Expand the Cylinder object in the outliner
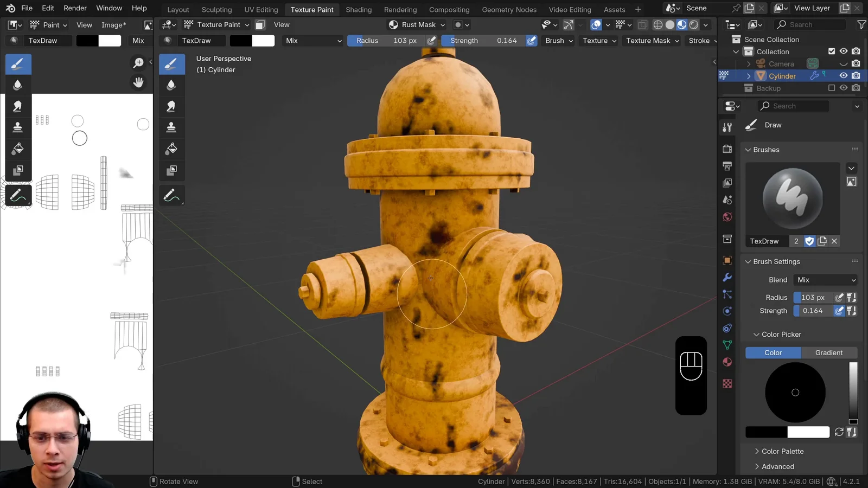The height and width of the screenshot is (488, 868). pos(749,76)
